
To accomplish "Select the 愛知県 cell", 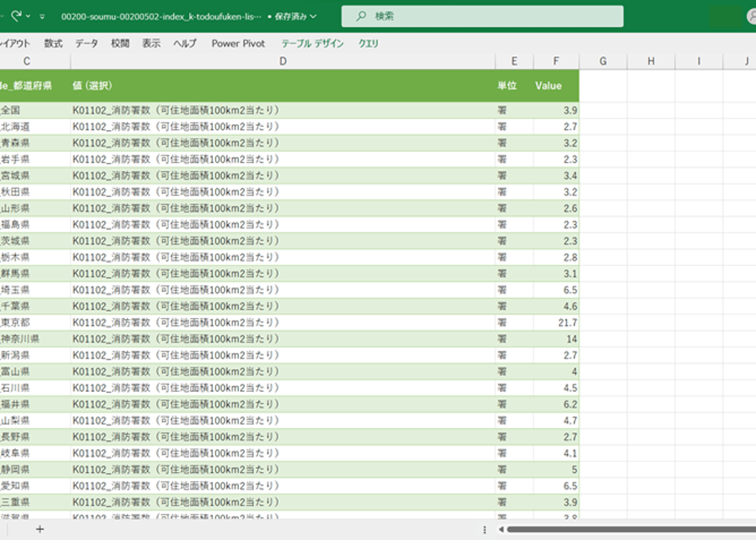I will (x=35, y=486).
